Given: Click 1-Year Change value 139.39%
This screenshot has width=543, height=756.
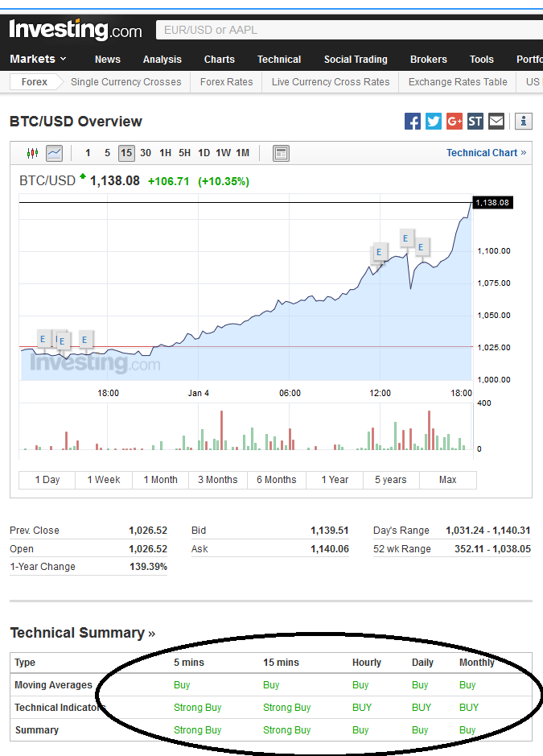Looking at the screenshot, I should tap(148, 567).
